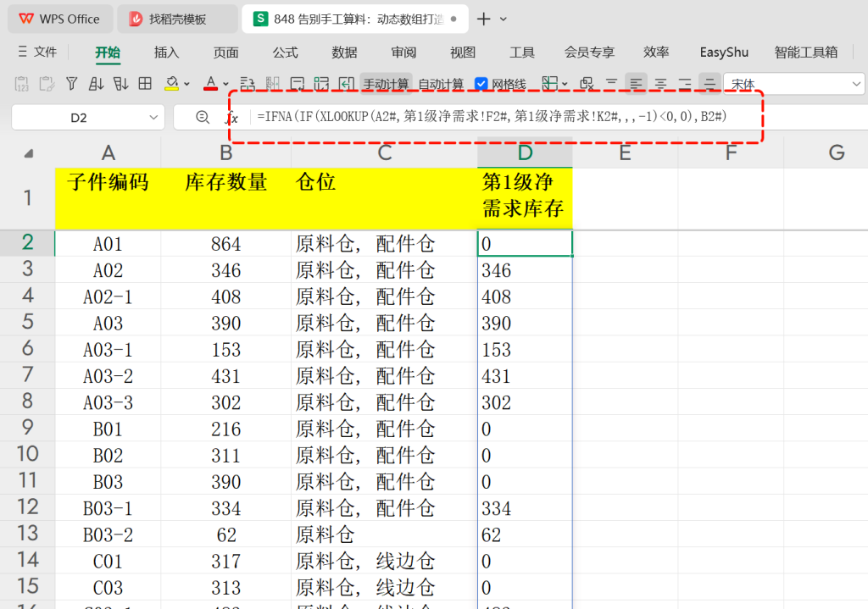Toggle right text alignment
This screenshot has width=868, height=609.
tap(685, 84)
